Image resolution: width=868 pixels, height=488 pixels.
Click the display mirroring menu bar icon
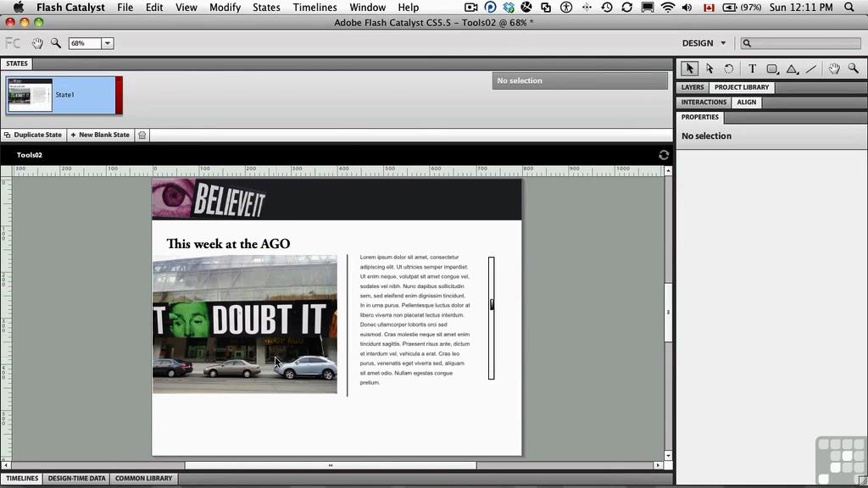pyautogui.click(x=647, y=7)
